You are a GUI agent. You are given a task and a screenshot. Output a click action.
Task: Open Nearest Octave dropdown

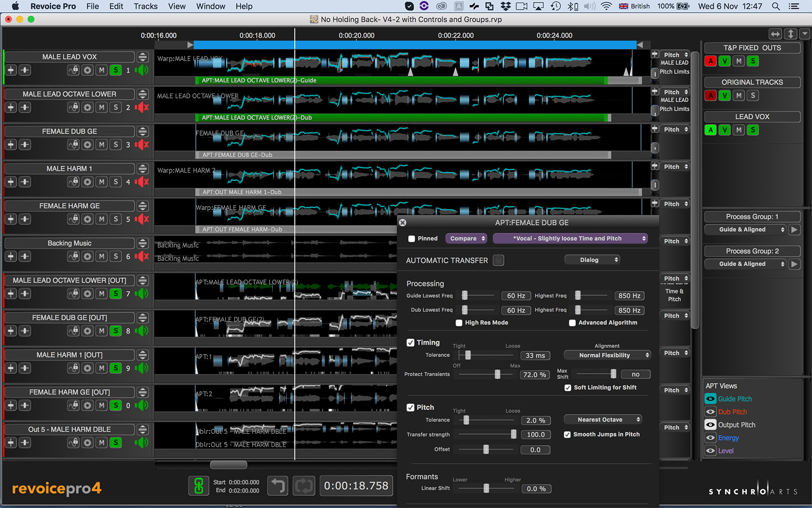[x=603, y=420]
